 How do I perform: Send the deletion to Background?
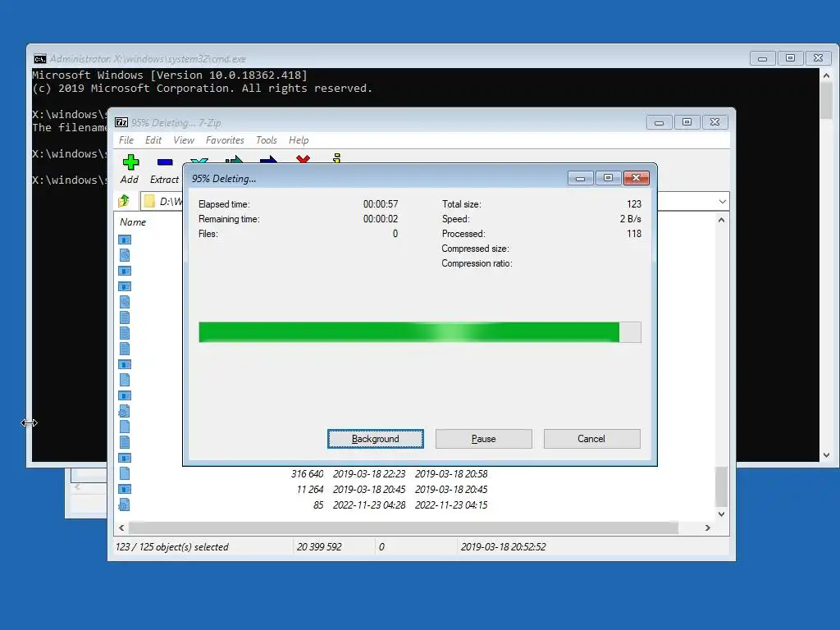[376, 439]
